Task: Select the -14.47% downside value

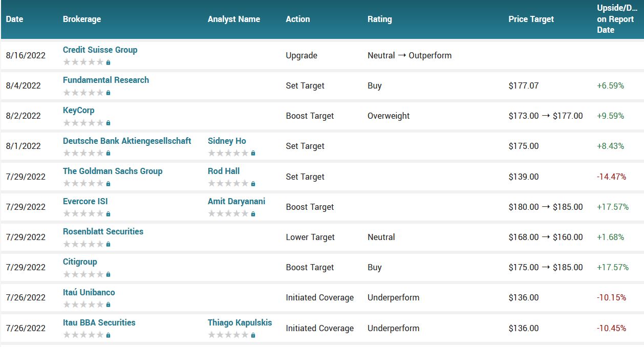Action: [612, 177]
